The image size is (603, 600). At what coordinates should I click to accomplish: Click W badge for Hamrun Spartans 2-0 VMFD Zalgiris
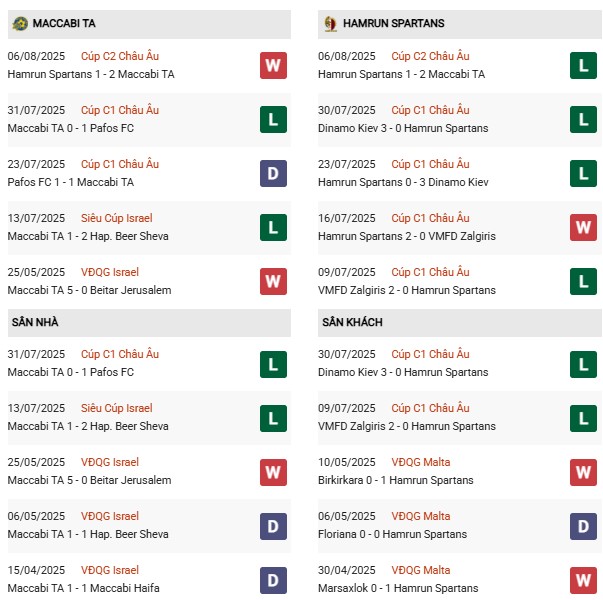point(583,228)
